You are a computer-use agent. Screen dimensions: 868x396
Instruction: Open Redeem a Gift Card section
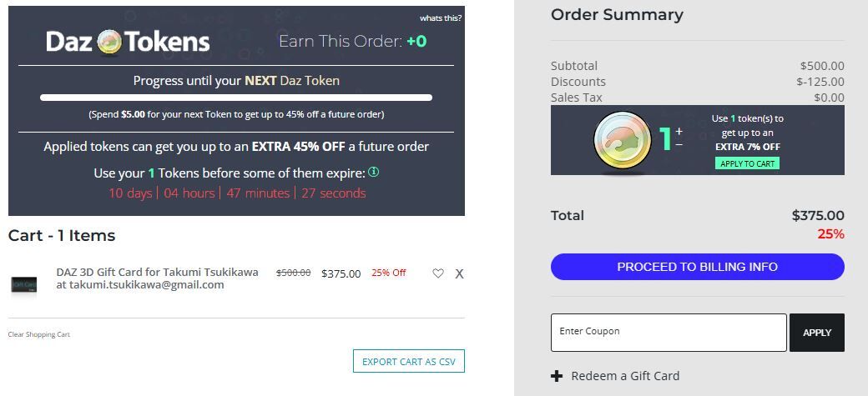pos(625,376)
